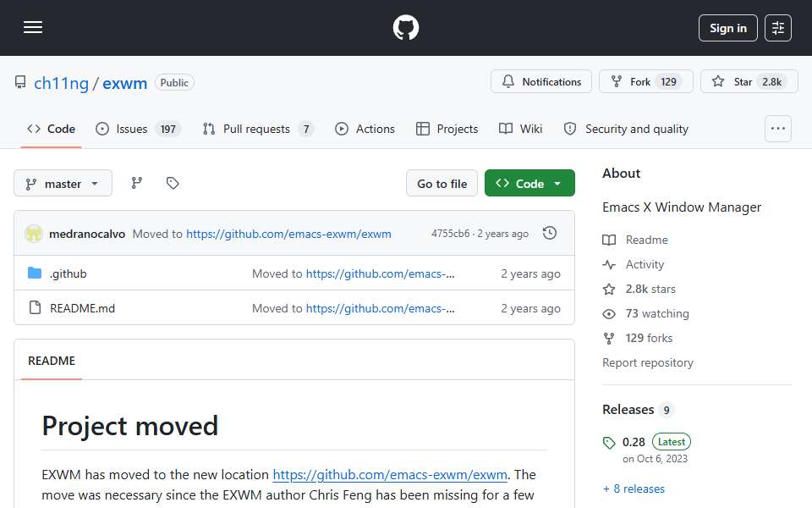Click Report repository link
This screenshot has width=812, height=508.
[x=647, y=363]
